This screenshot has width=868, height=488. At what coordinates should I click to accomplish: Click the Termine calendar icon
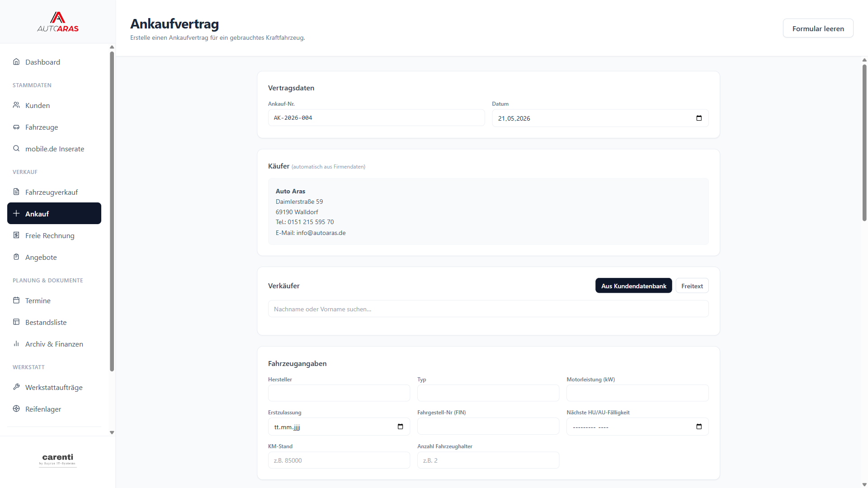click(16, 300)
